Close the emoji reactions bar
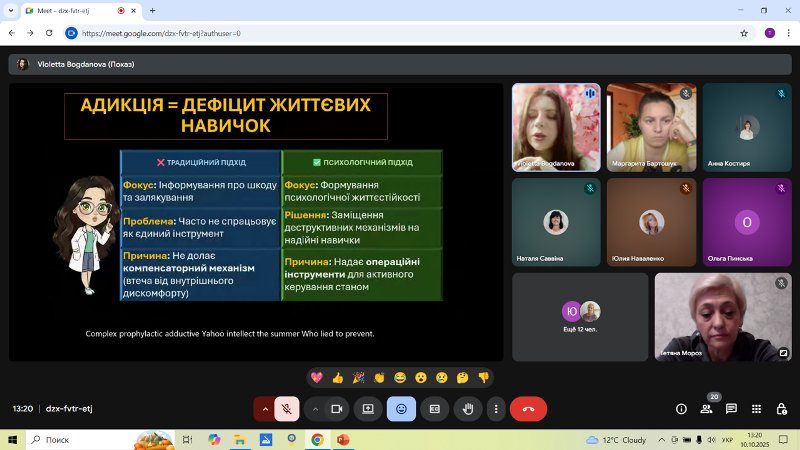 (x=401, y=408)
